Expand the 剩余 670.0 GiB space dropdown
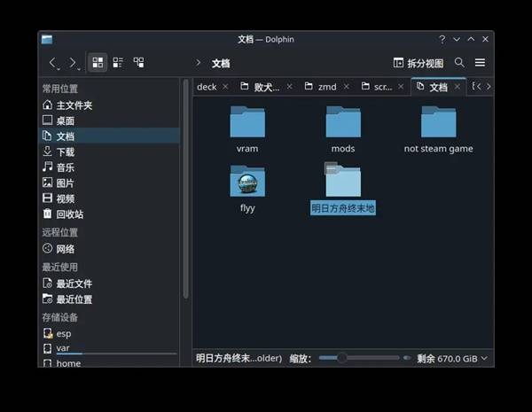The height and width of the screenshot is (412, 532). [486, 359]
